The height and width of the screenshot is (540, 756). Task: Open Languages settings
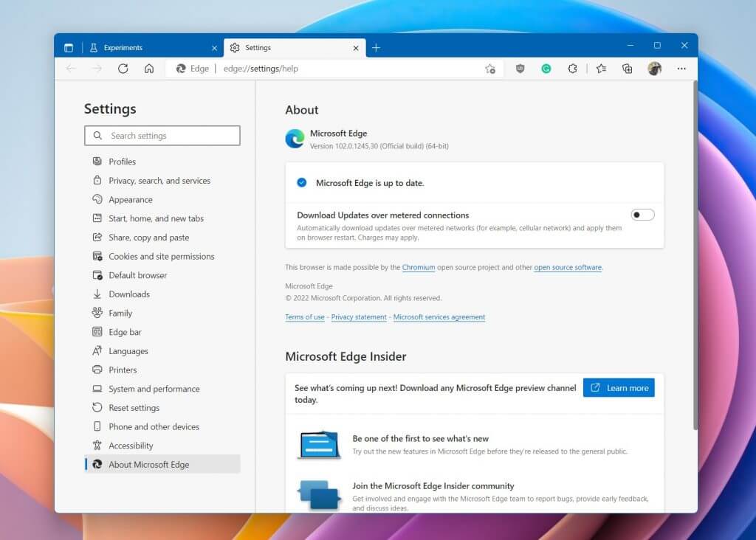(162, 350)
